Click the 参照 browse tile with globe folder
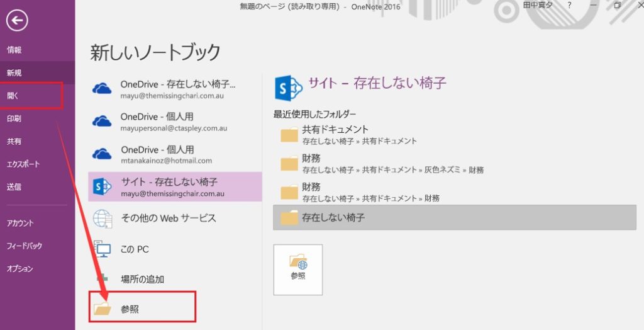This screenshot has width=644, height=330. click(298, 270)
